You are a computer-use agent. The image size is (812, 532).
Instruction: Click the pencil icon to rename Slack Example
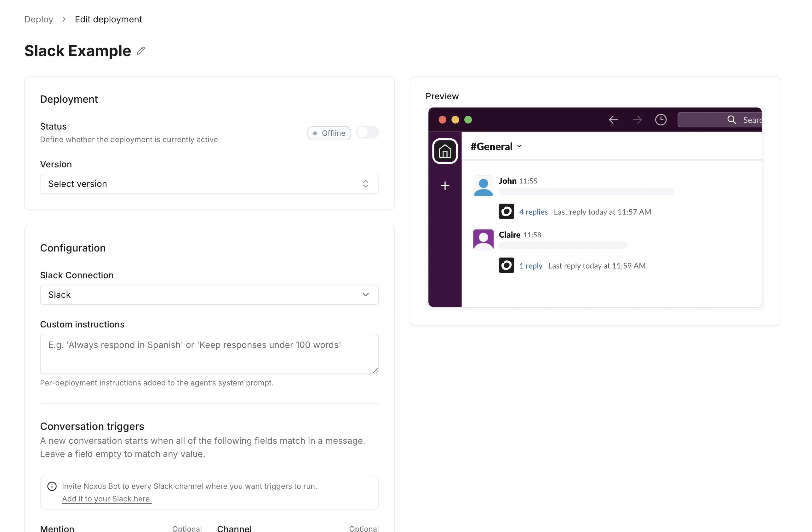point(141,50)
